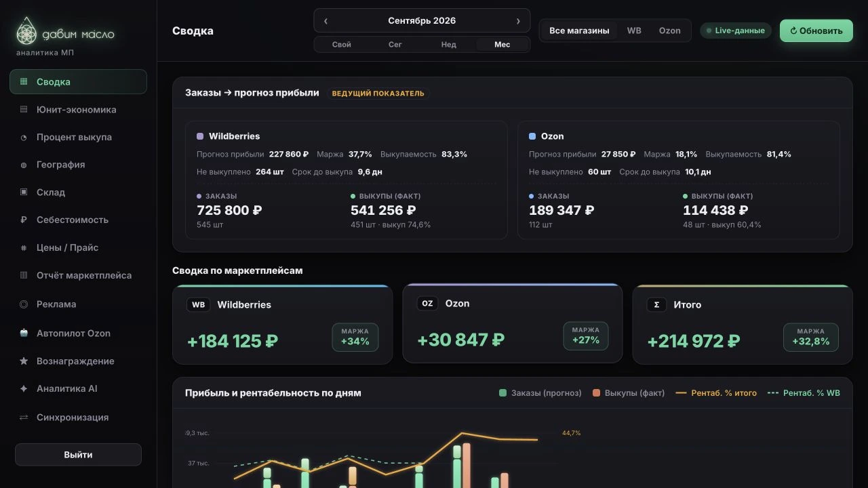Image resolution: width=868 pixels, height=488 pixels.
Task: Open Процент выкупа section
Action: click(x=78, y=138)
